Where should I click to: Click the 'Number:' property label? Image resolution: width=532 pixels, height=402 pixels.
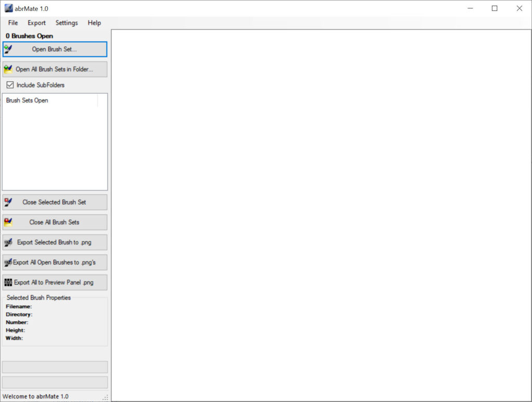(x=17, y=322)
